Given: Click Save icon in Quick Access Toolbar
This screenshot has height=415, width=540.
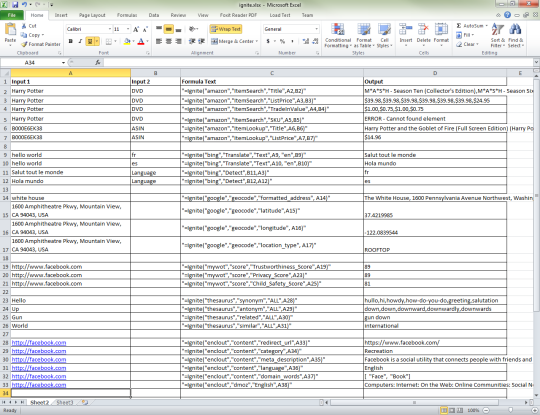Looking at the screenshot, I should pos(15,5).
